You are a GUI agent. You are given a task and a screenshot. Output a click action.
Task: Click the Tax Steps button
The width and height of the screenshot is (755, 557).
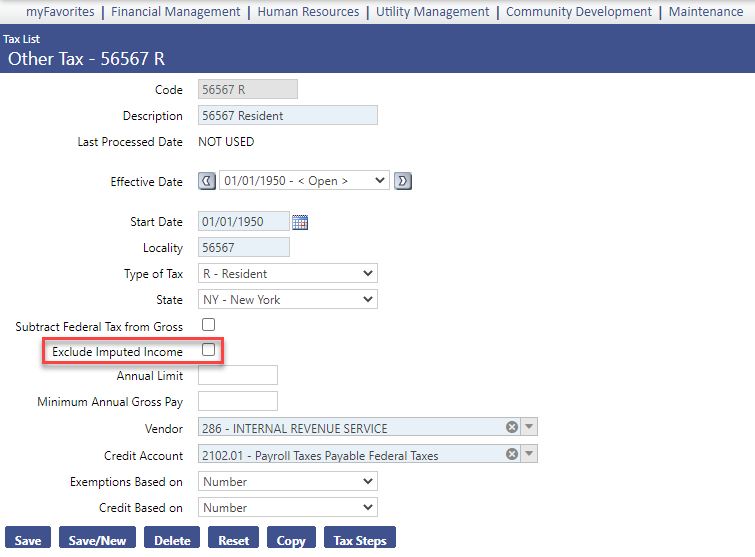[x=359, y=540]
